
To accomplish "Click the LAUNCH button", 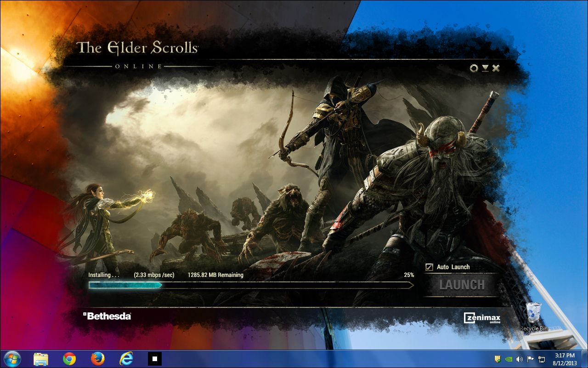I will [x=462, y=285].
